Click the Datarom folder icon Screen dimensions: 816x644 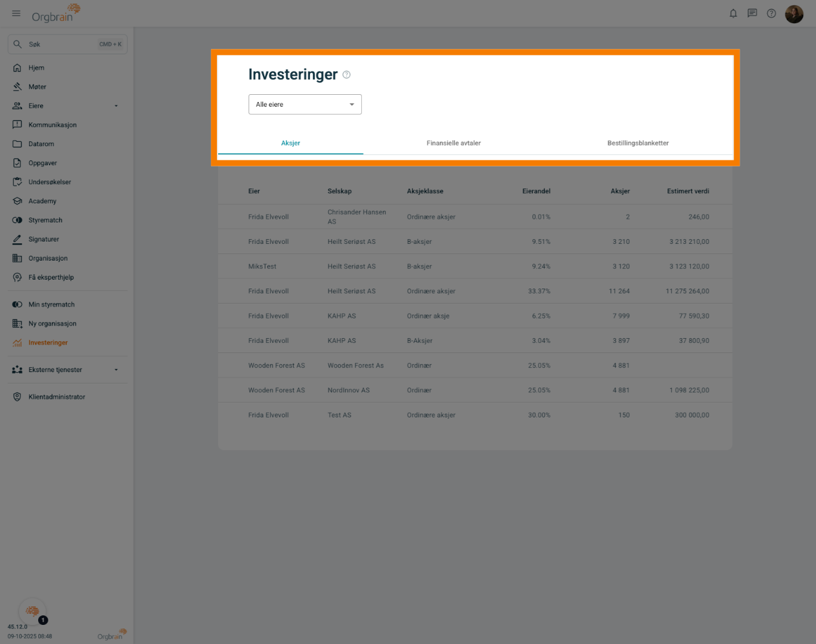pos(17,144)
